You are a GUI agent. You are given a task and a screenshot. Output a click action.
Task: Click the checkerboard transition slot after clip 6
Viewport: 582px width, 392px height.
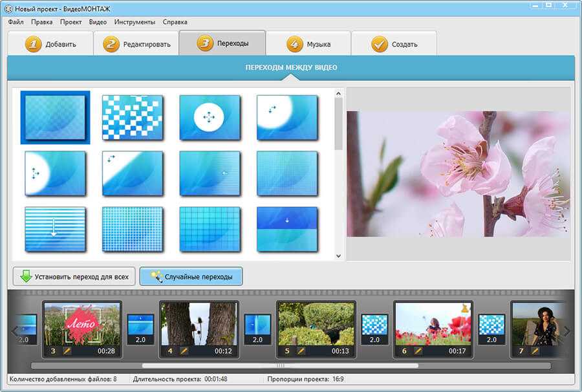click(x=491, y=329)
